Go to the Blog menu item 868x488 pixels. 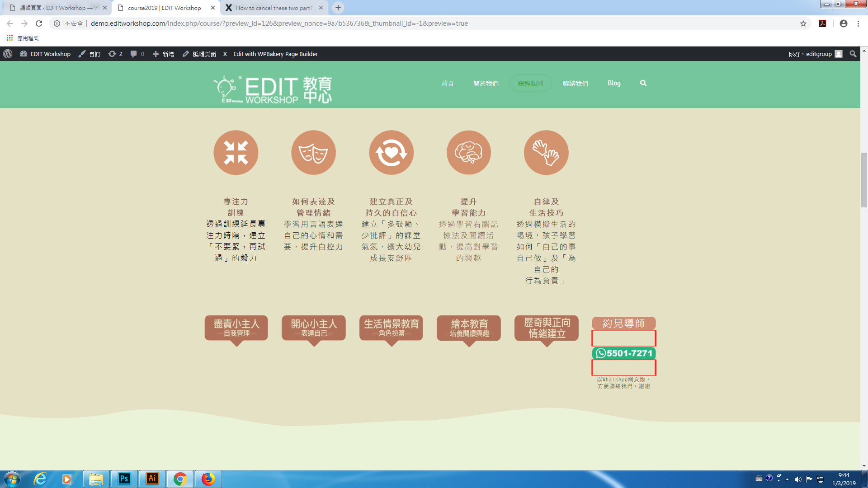click(613, 83)
